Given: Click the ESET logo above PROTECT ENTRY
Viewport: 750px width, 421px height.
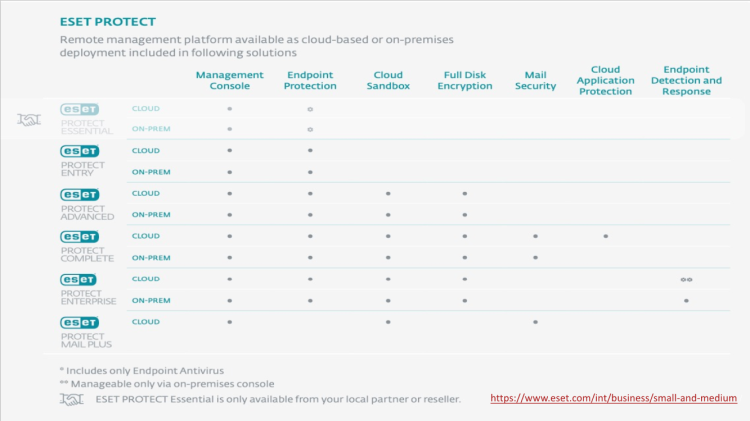Looking at the screenshot, I should 80,151.
